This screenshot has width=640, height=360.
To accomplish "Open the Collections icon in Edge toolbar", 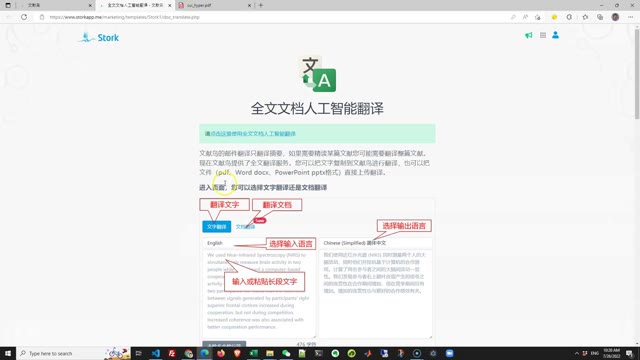I will 600,17.
